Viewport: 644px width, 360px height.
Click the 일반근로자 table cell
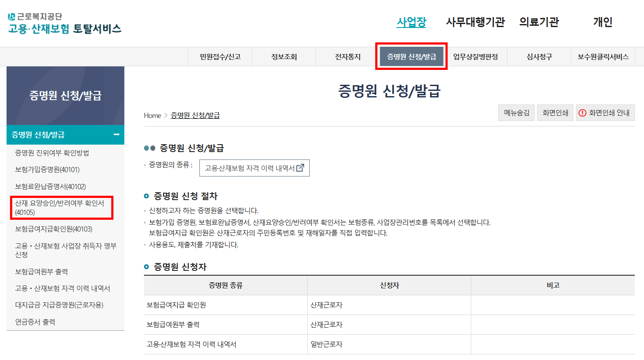(x=389, y=344)
